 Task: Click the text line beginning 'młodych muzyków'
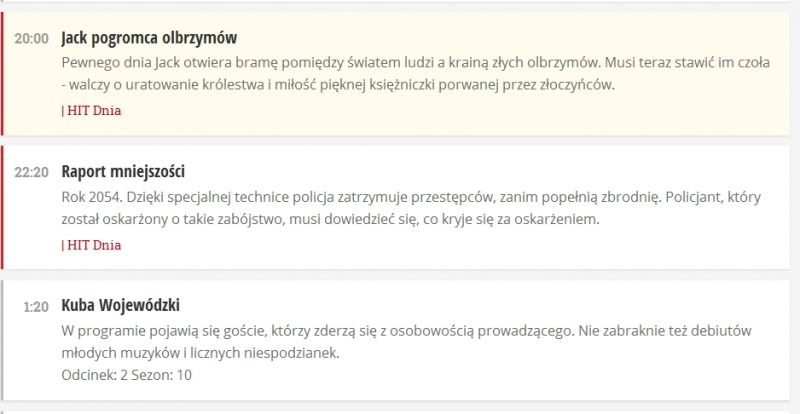click(x=201, y=353)
